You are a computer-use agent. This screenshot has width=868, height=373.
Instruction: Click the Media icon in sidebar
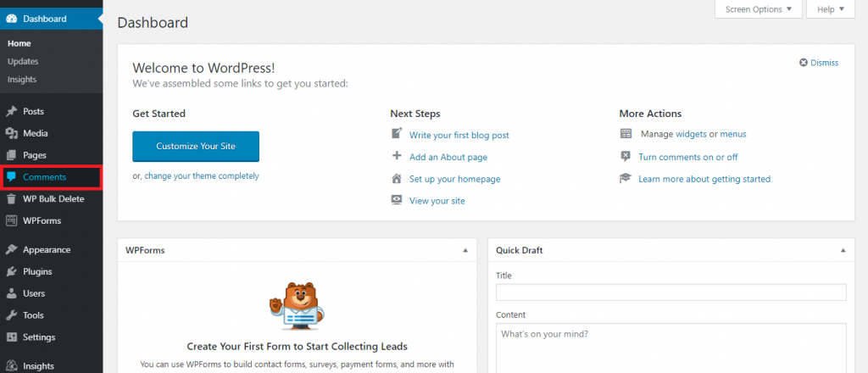(x=11, y=133)
